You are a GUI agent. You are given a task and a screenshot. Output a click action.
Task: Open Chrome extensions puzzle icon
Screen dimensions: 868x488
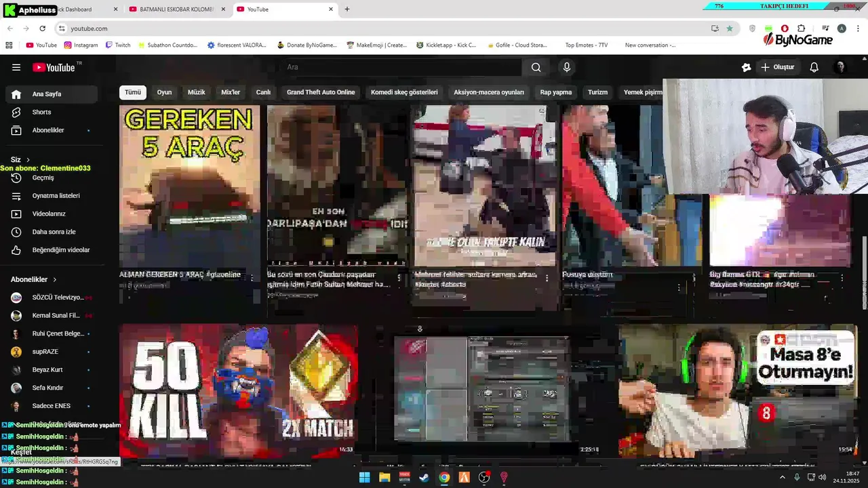[x=801, y=28]
